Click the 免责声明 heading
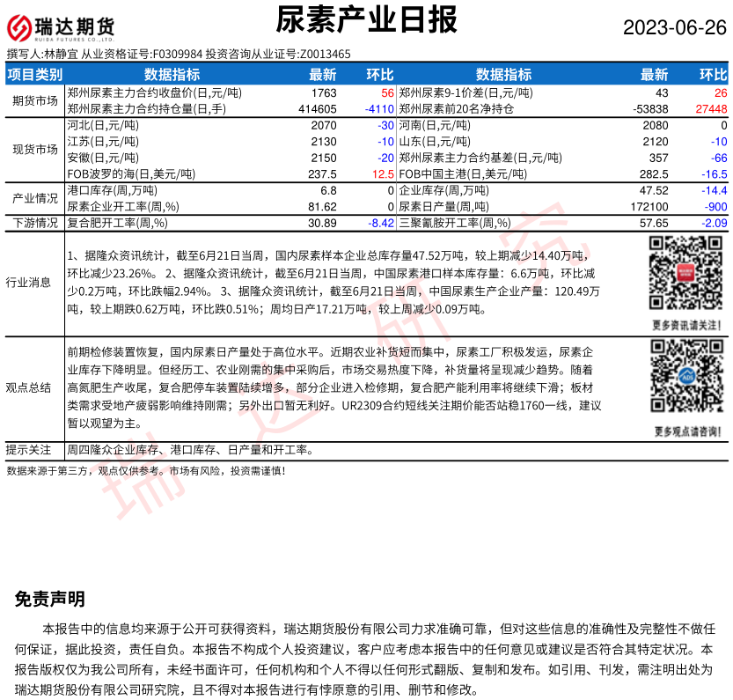The height and width of the screenshot is (700, 733). pyautogui.click(x=50, y=600)
